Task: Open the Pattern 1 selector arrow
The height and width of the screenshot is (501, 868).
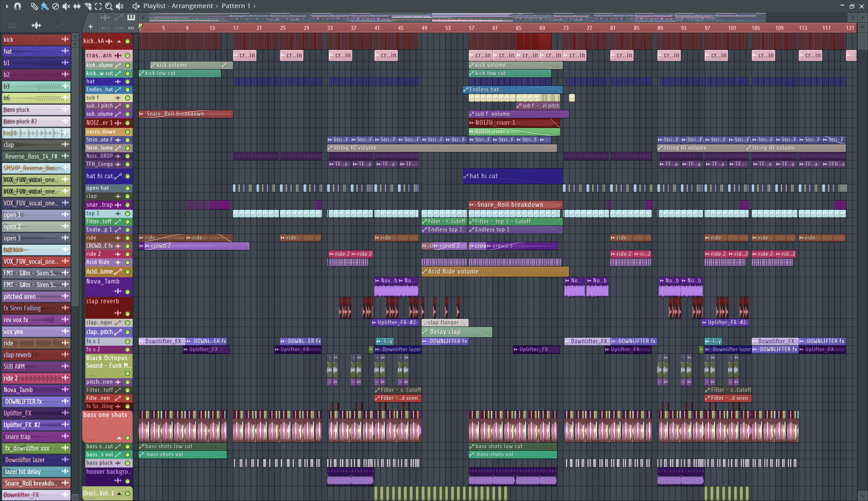Action: [x=255, y=6]
